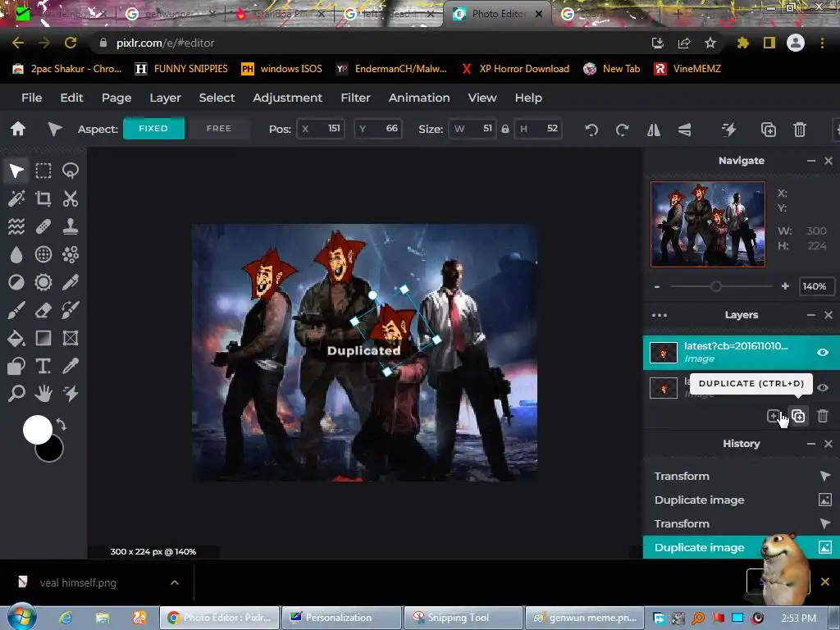Click the Undo rotate-left arrow icon

coord(591,130)
